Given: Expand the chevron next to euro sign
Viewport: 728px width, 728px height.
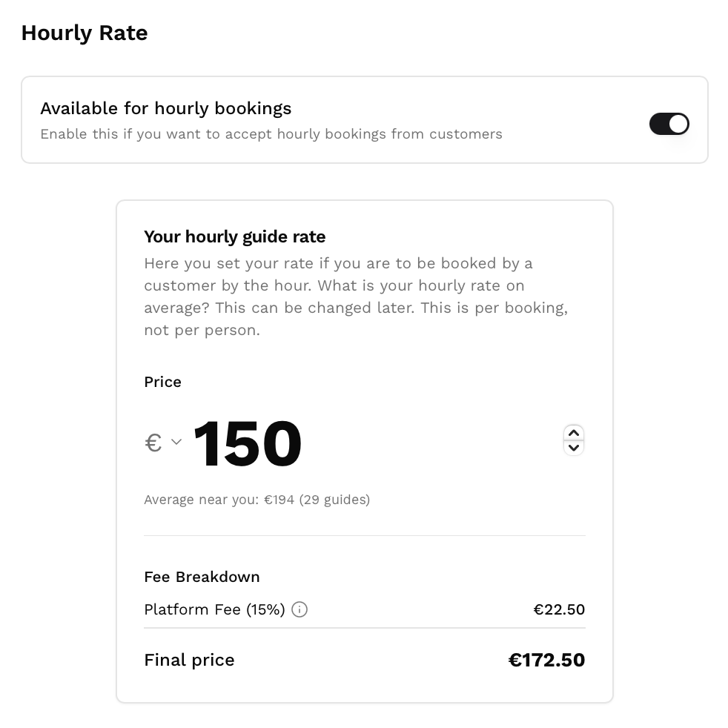Looking at the screenshot, I should [x=176, y=442].
